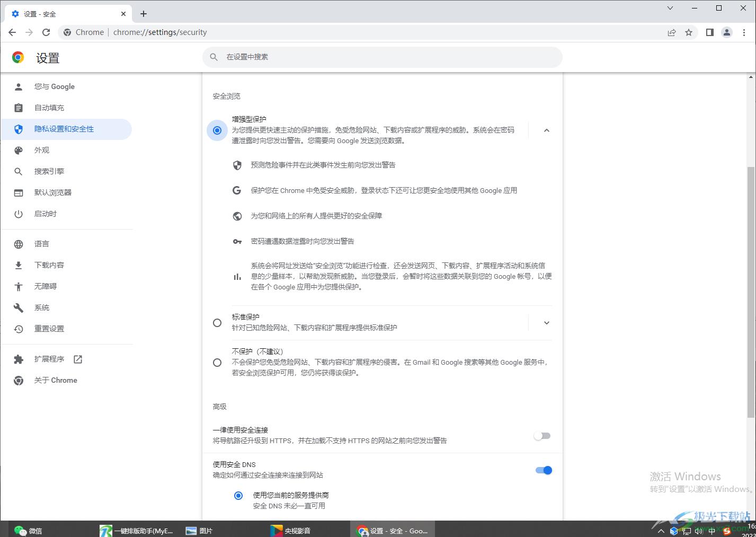
Task: Click the back navigation arrow
Action: coord(12,32)
